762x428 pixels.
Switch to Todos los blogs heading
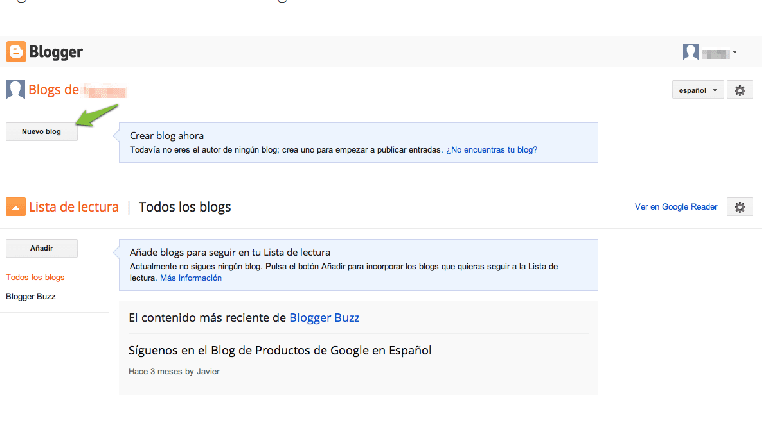point(185,207)
